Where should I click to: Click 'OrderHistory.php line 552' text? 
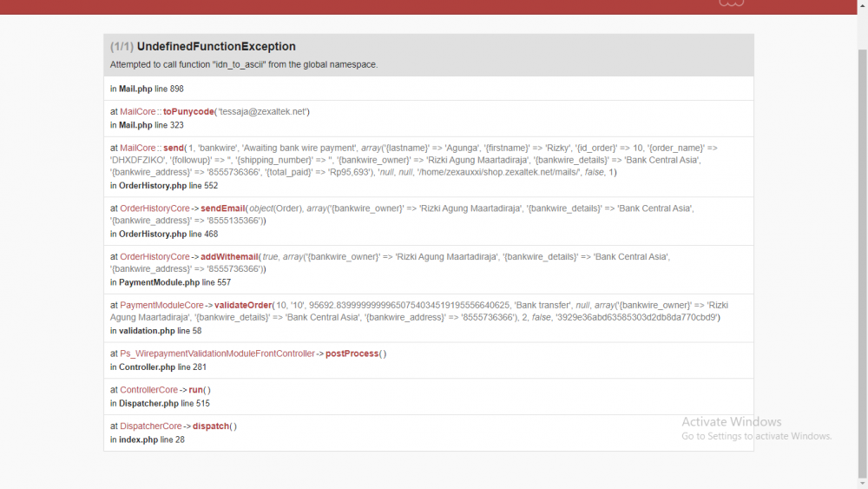[x=168, y=186]
